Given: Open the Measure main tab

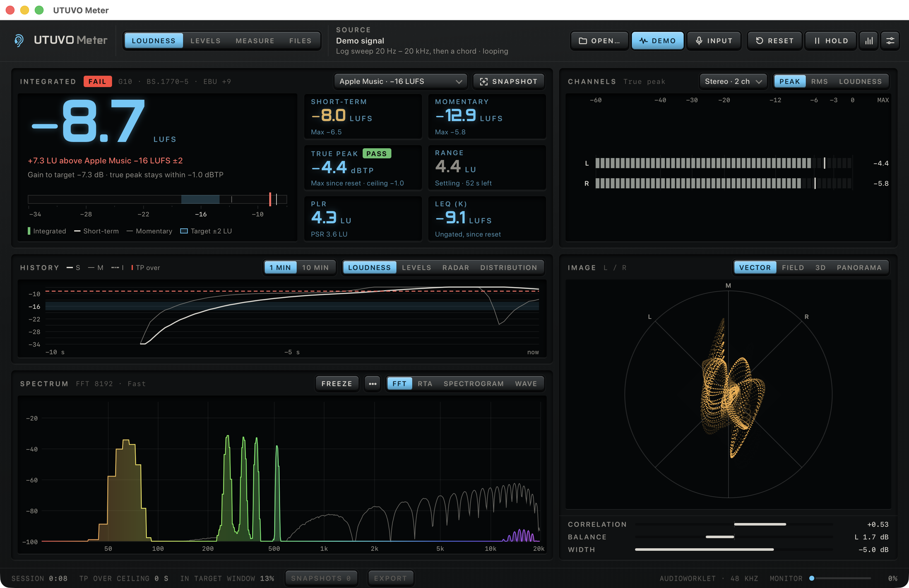Looking at the screenshot, I should (255, 41).
